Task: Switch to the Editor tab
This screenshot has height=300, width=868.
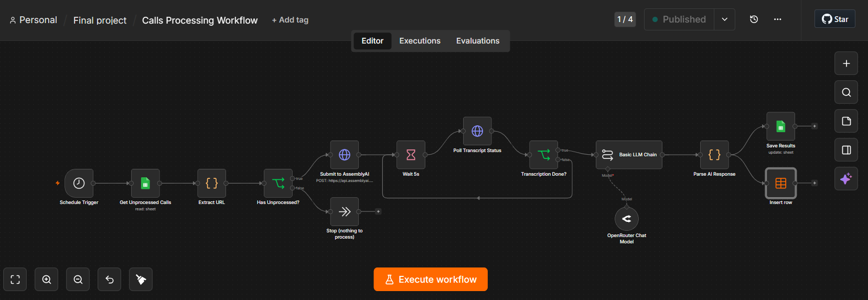Action: coord(372,41)
